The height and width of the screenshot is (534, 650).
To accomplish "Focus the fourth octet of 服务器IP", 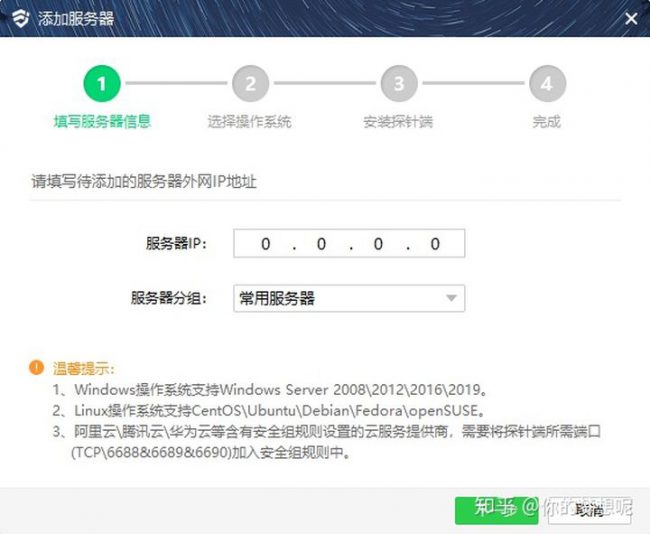I will coord(435,244).
